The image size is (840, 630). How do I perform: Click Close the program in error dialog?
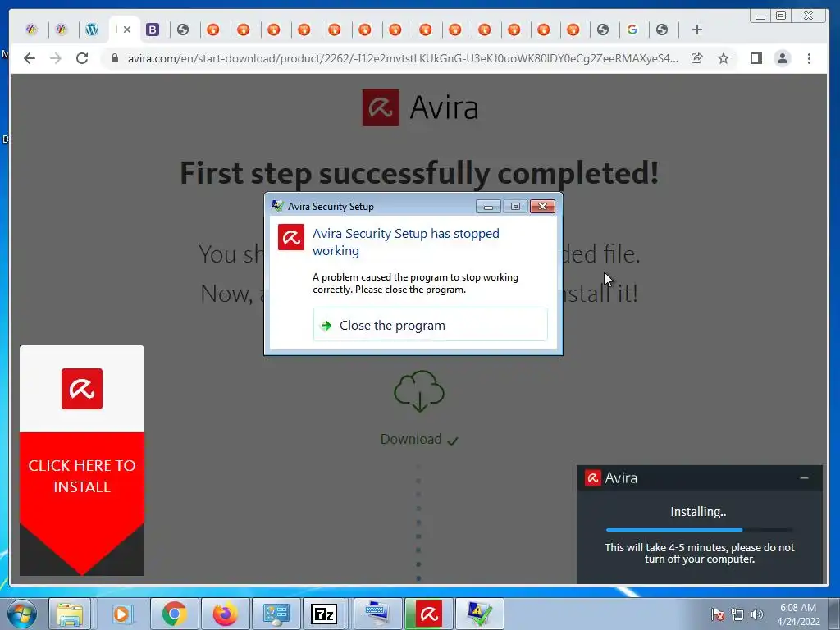click(x=430, y=325)
